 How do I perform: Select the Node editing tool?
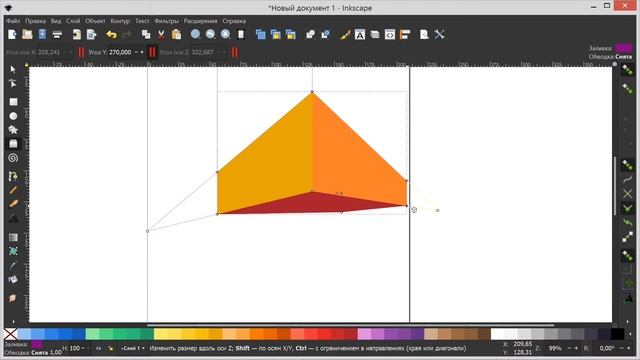pos(13,84)
